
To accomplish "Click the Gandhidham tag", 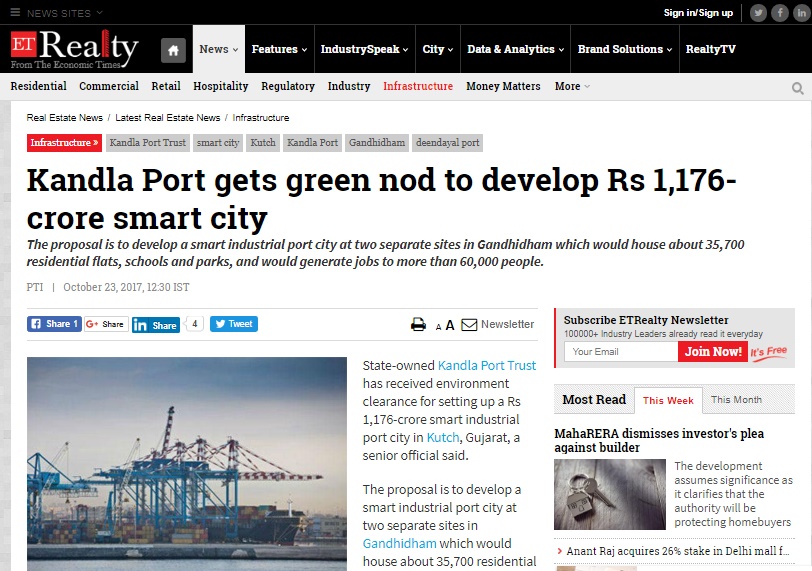I will (376, 143).
